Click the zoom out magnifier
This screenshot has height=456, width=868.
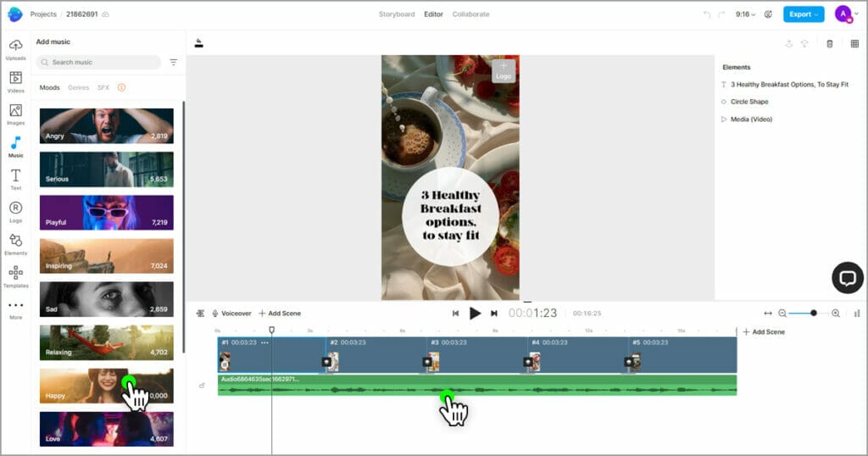pyautogui.click(x=782, y=314)
